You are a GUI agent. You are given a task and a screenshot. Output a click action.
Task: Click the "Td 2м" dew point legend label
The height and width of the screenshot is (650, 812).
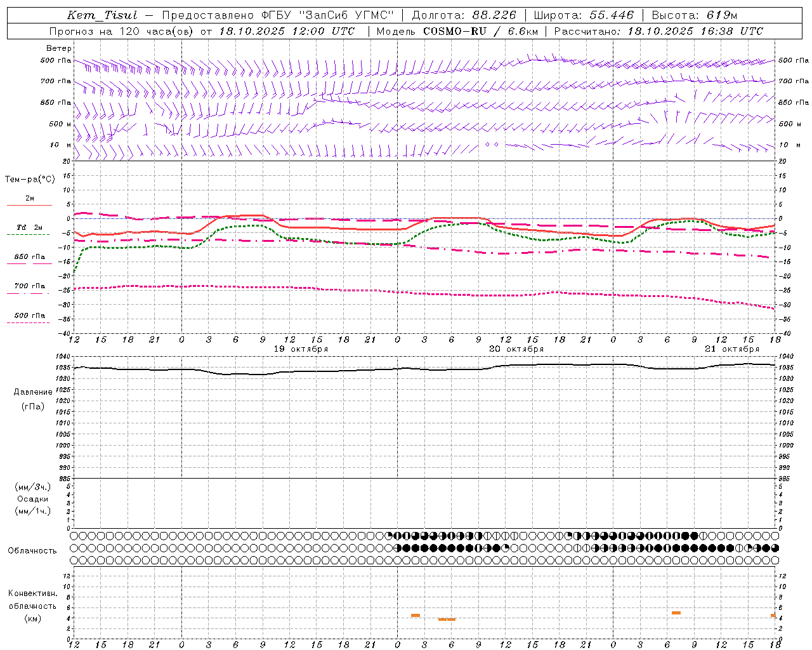[30, 227]
